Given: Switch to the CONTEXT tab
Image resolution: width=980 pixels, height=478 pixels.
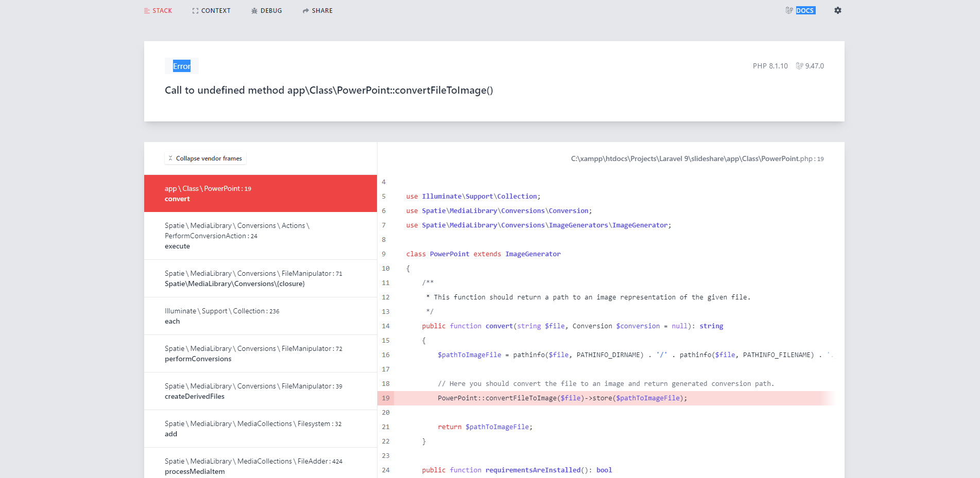Looking at the screenshot, I should click(211, 11).
